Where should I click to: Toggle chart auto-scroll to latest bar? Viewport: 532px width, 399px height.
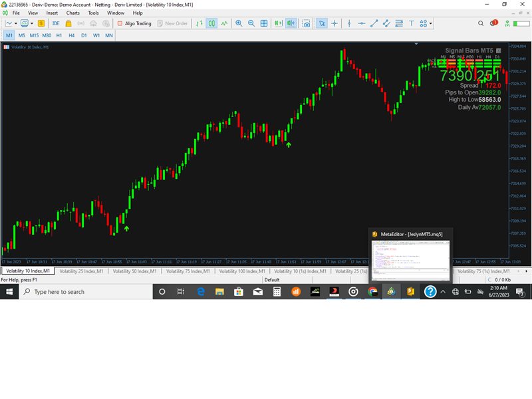click(x=279, y=23)
